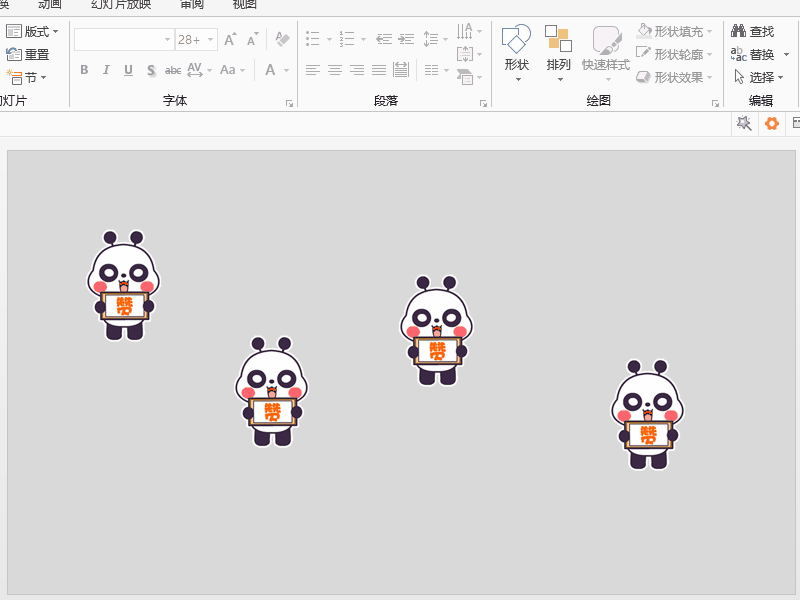Click the Find (查找) icon
The image size is (800, 600).
[x=750, y=31]
